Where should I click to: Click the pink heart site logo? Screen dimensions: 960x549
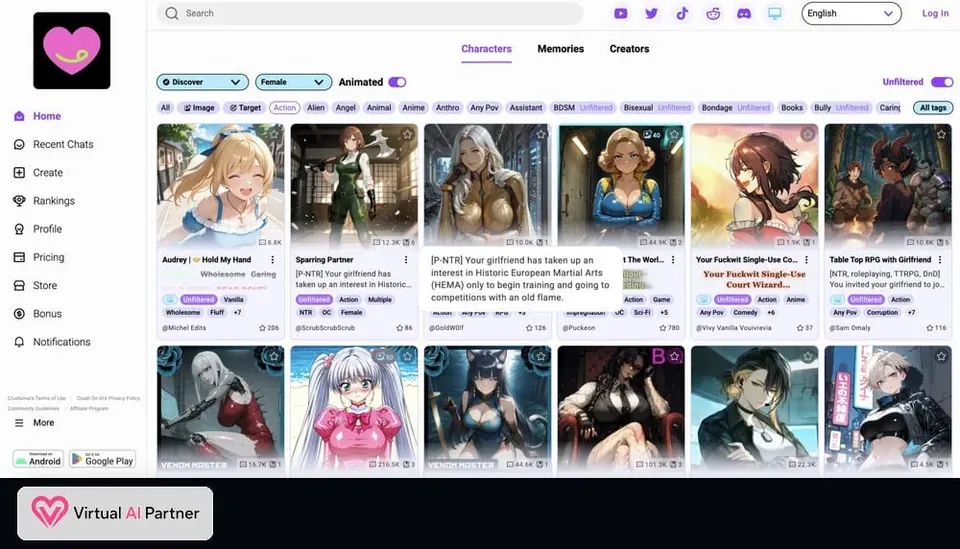72,51
